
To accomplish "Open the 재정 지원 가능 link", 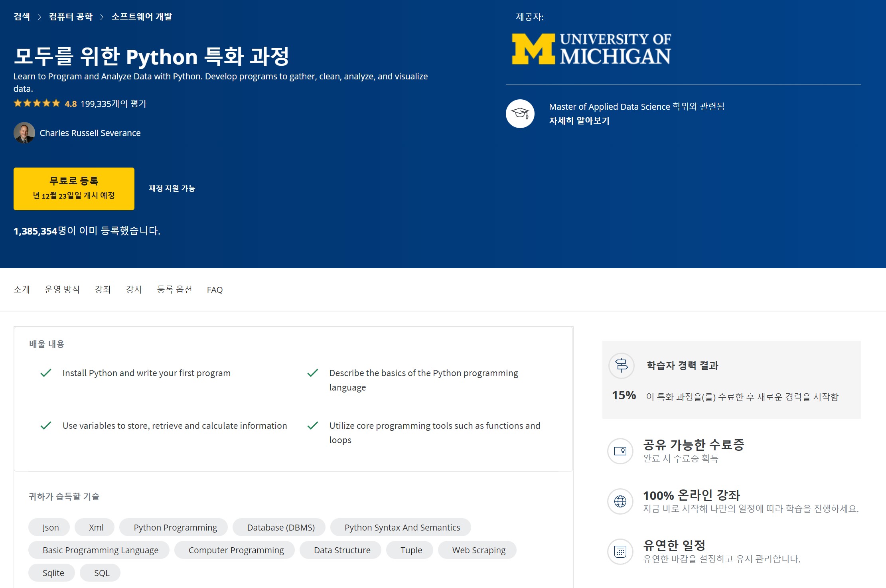I will tap(172, 188).
